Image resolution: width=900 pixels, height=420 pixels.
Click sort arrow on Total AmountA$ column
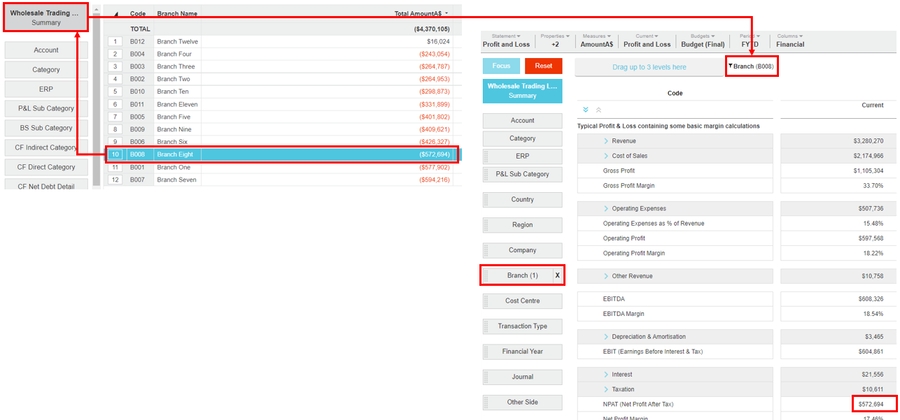446,14
